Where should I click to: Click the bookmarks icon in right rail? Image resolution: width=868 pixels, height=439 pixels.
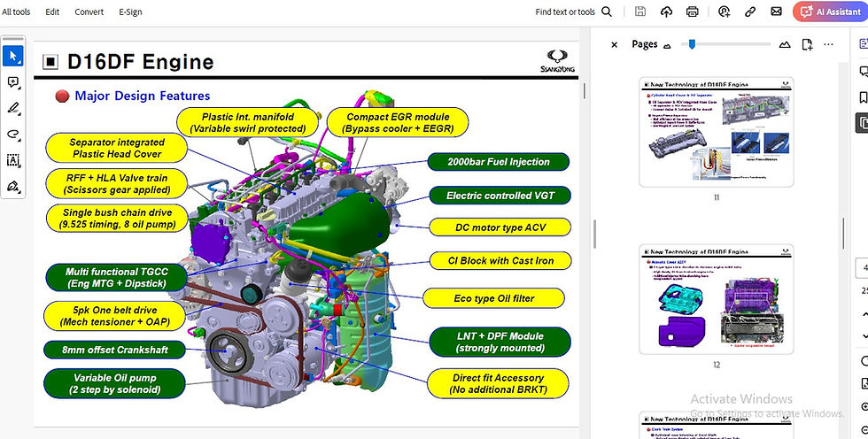(x=863, y=98)
